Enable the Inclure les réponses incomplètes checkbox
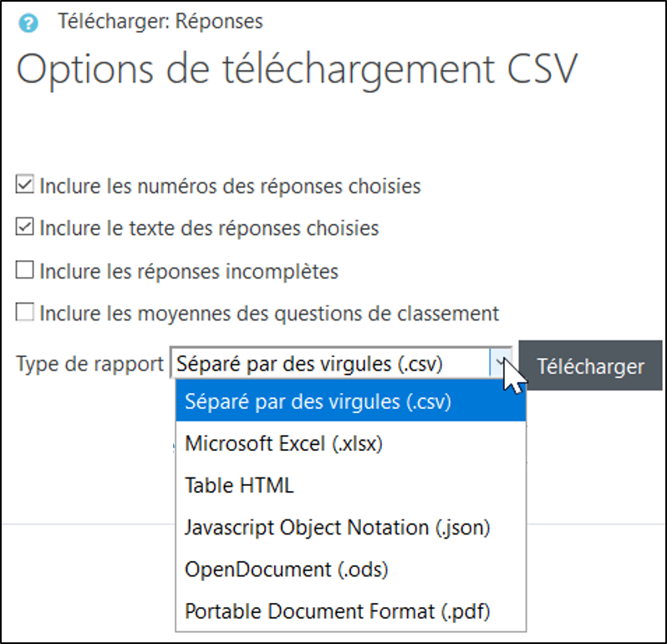 25,269
